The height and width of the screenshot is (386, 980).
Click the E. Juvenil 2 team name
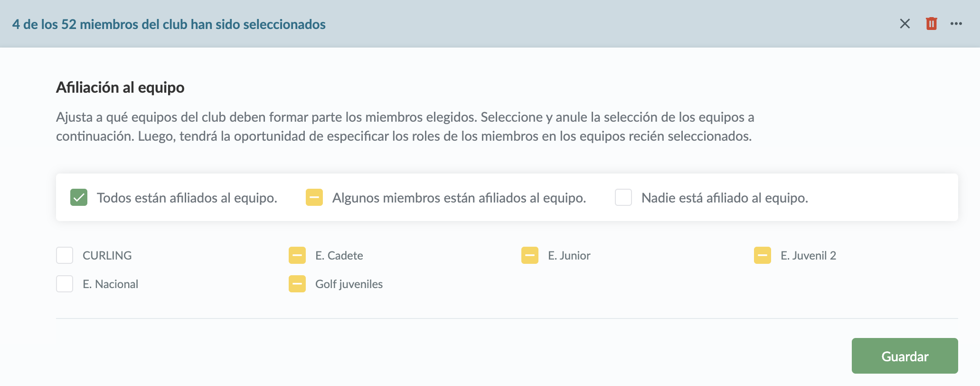pyautogui.click(x=808, y=256)
